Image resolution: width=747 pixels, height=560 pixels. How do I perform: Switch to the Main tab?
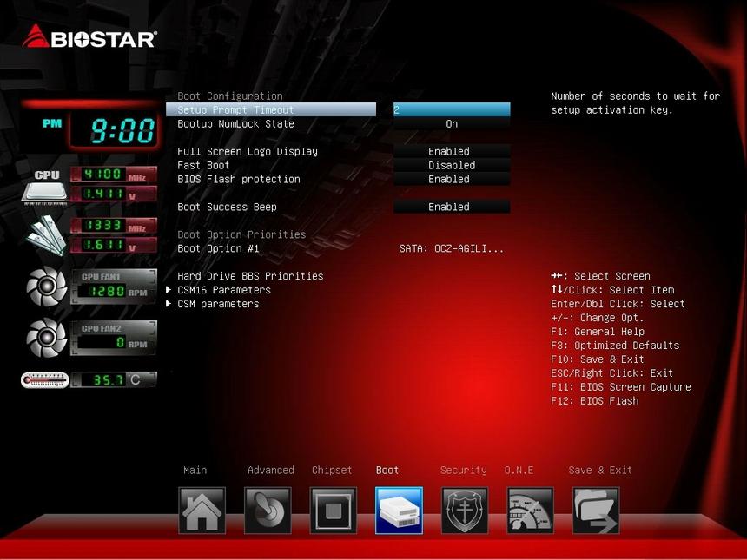coord(195,470)
